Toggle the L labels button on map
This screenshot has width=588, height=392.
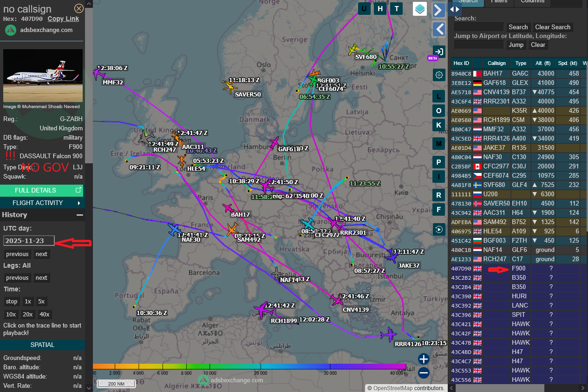click(x=438, y=96)
